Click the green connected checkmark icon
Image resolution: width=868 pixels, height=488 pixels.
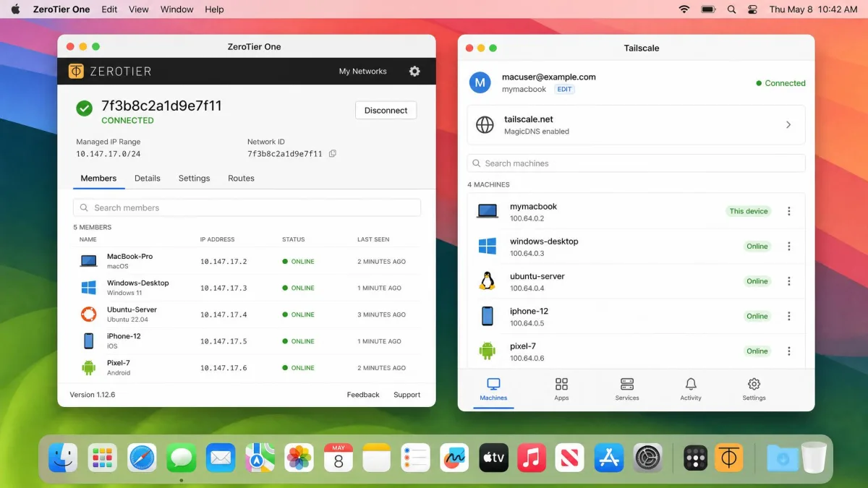coord(85,108)
